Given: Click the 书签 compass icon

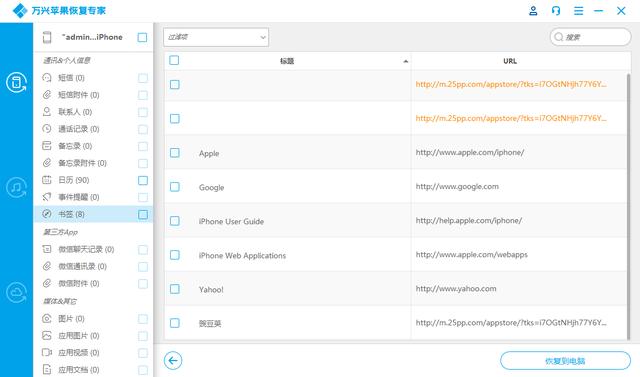Looking at the screenshot, I should pyautogui.click(x=47, y=214).
